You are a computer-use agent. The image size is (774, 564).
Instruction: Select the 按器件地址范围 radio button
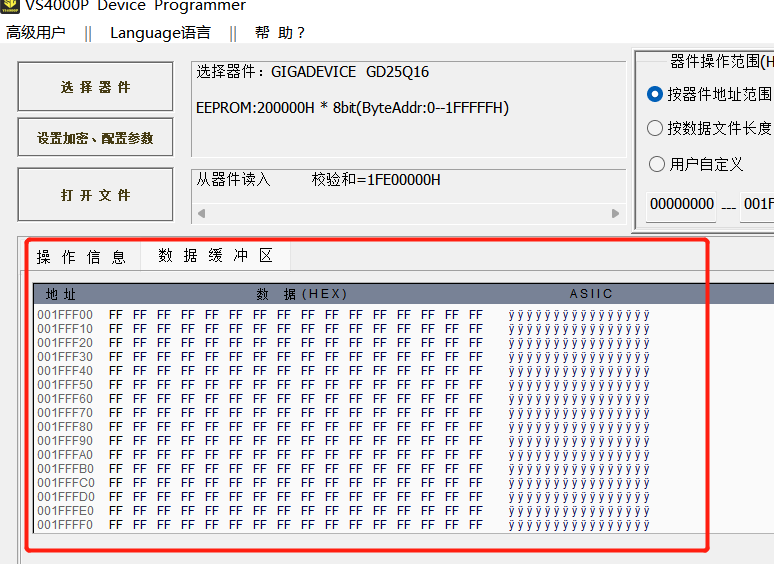pos(655,94)
